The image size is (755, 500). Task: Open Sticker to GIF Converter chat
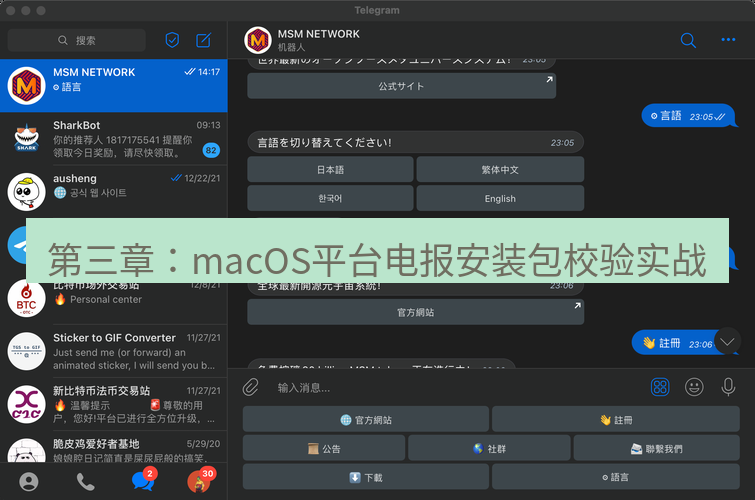point(114,351)
